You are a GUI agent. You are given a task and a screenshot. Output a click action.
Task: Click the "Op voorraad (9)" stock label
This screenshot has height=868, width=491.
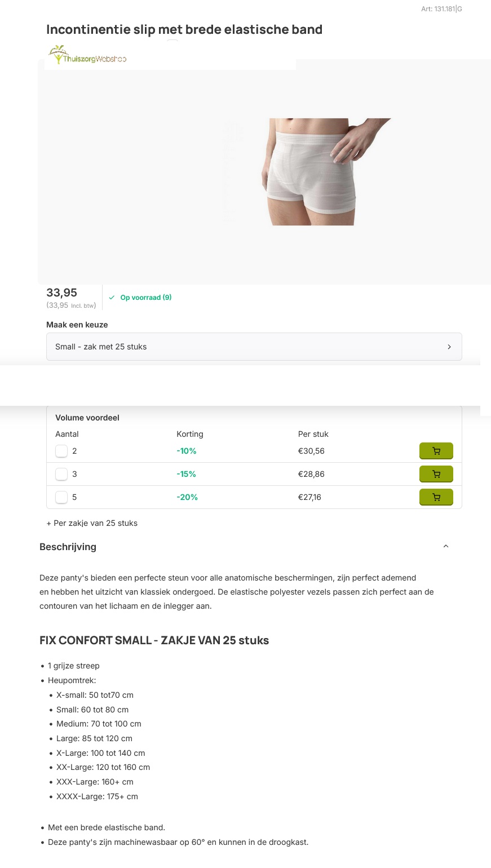pyautogui.click(x=146, y=298)
